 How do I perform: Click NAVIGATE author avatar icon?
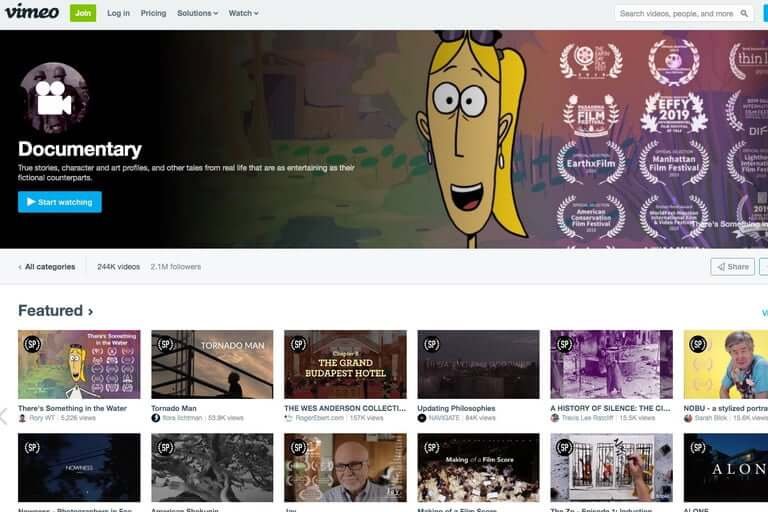[x=422, y=418]
